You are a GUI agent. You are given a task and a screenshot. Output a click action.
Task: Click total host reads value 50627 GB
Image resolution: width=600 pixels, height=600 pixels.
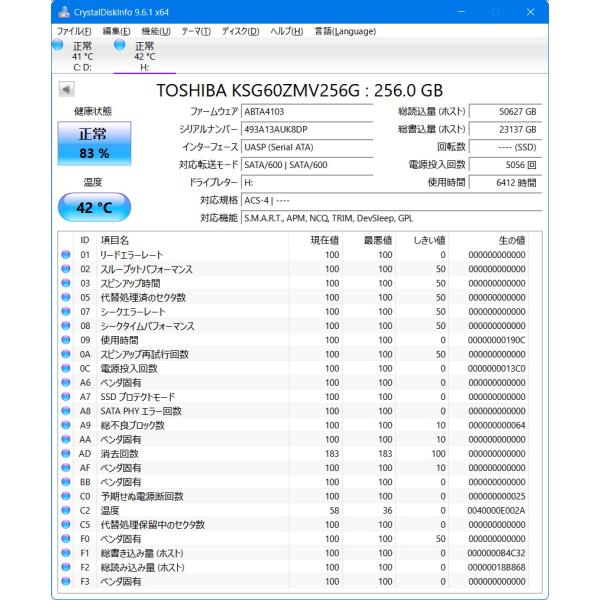pyautogui.click(x=505, y=112)
